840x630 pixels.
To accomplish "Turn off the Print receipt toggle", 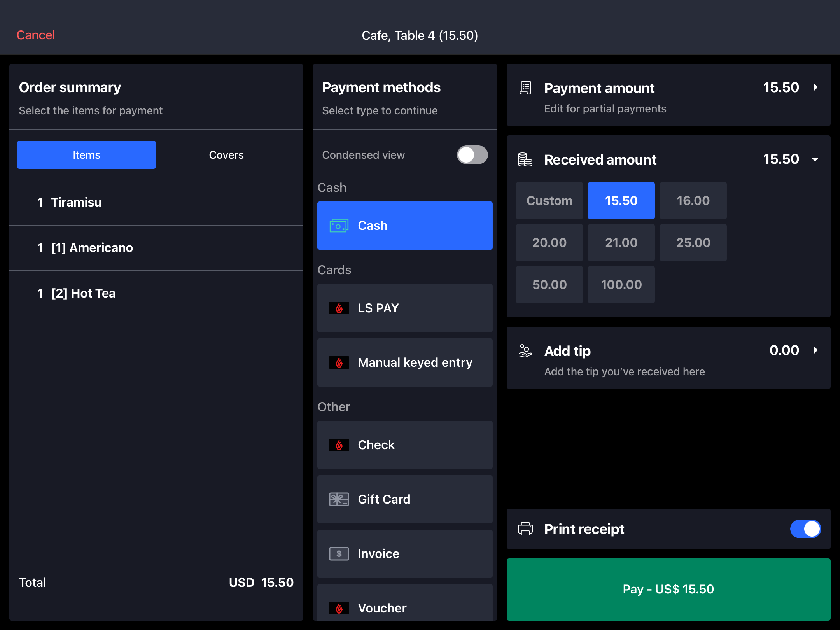I will pos(805,529).
